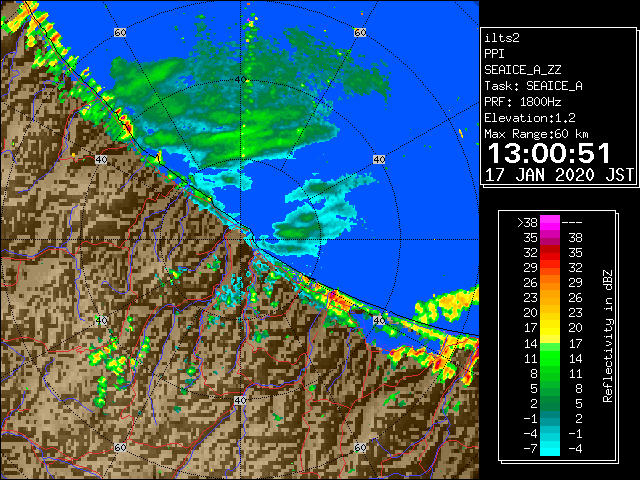
Task: Select the dark red 32 to 35 dBZ swatch
Action: click(x=550, y=253)
